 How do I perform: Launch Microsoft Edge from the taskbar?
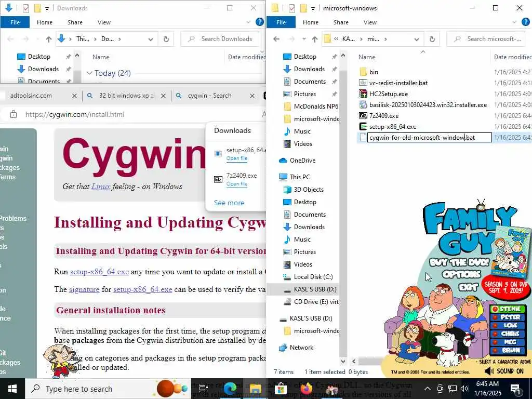coord(230,389)
